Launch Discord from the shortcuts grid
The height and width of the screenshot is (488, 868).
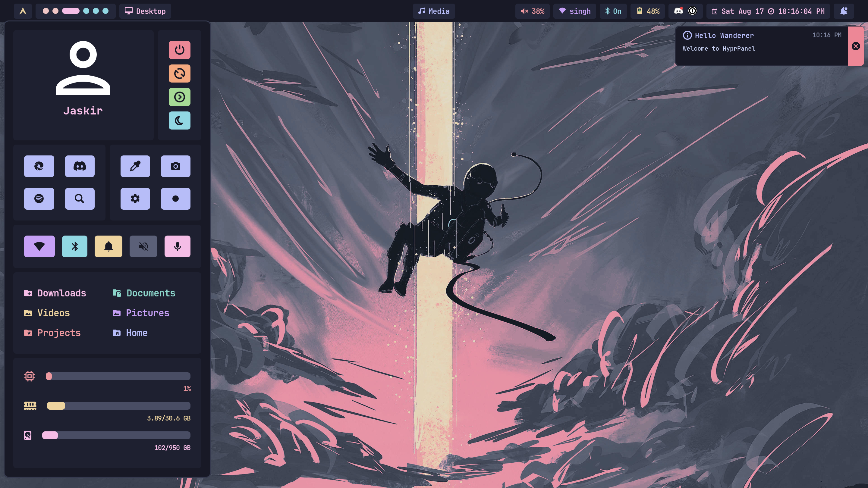80,166
